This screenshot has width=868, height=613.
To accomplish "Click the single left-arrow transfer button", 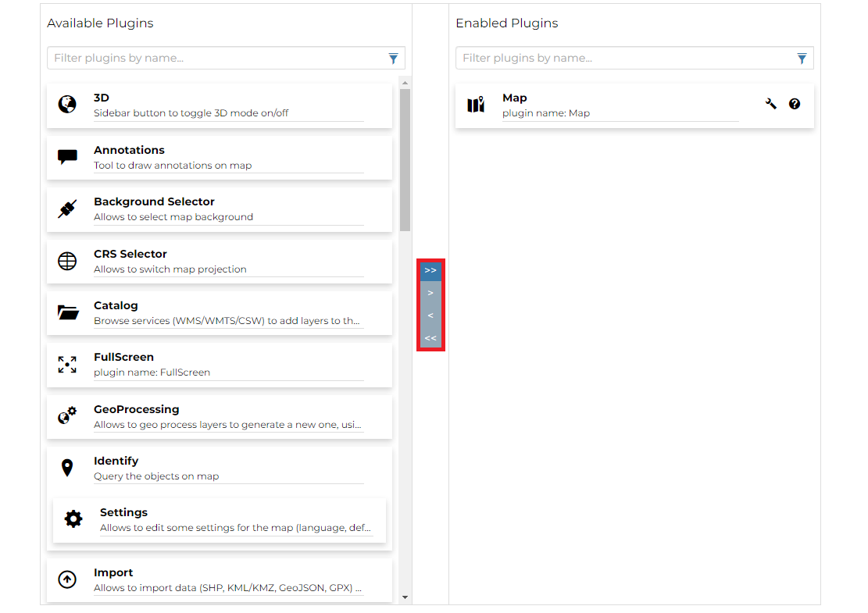I will tap(430, 315).
